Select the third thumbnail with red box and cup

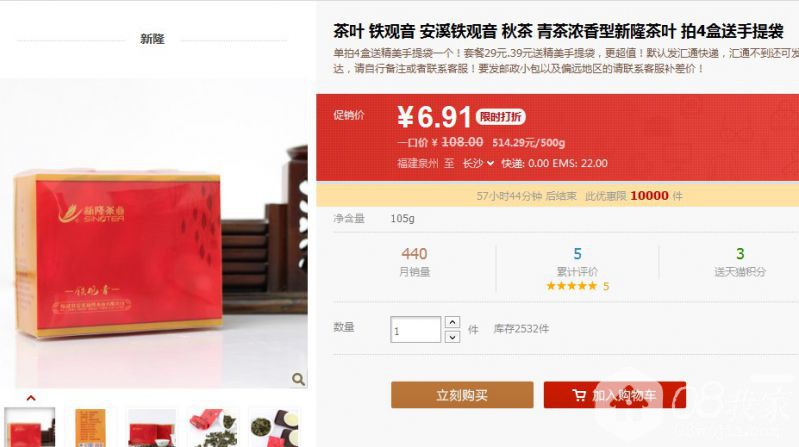point(152,427)
